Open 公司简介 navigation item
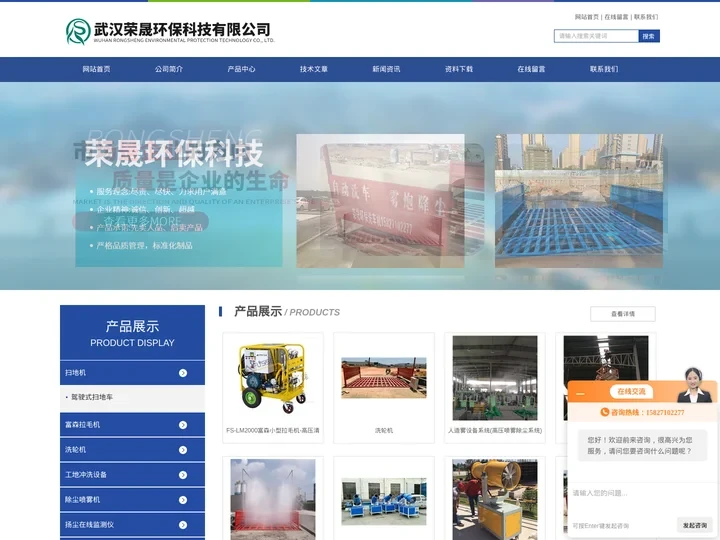The height and width of the screenshot is (540, 720). coord(169,69)
